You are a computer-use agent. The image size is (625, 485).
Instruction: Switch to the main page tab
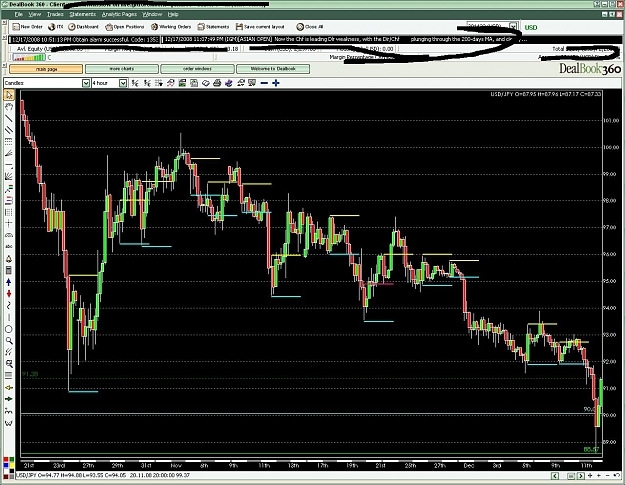(x=46, y=69)
